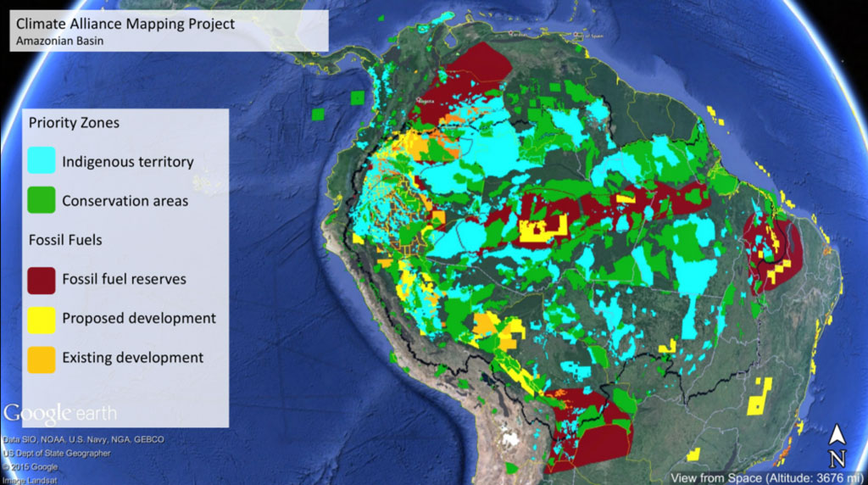Screen dimensions: 868x485
Task: Click the 'Fossil Fuels' legend heading
Action: click(x=65, y=240)
